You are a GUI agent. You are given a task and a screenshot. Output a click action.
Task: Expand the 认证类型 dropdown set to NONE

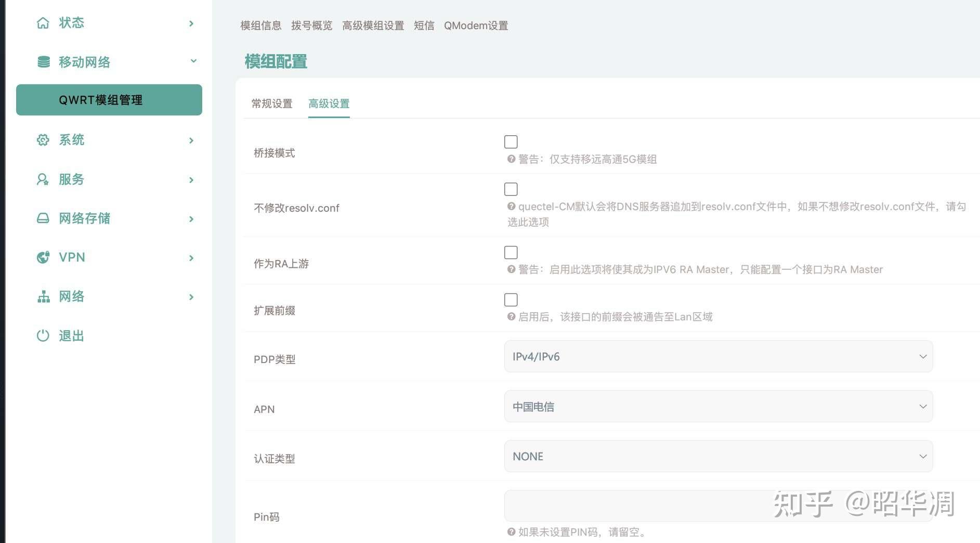[x=717, y=456]
